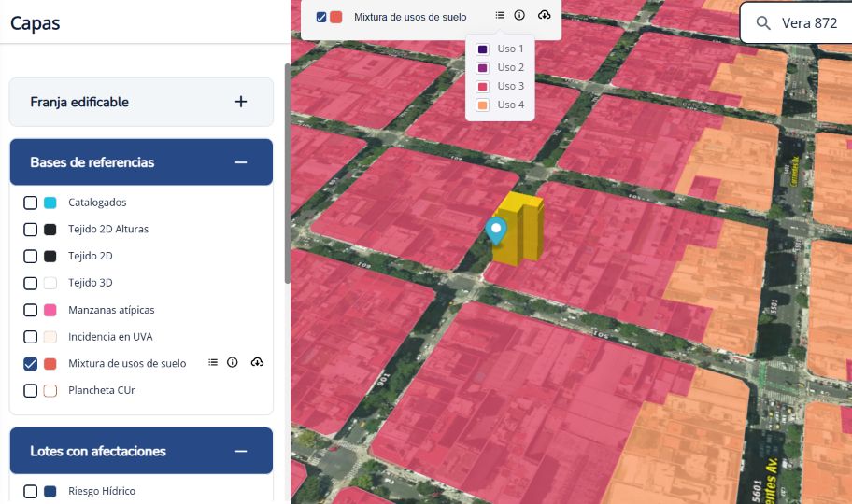The width and height of the screenshot is (852, 504).
Task: Click the Uso 4 legend label
Action: click(x=511, y=105)
